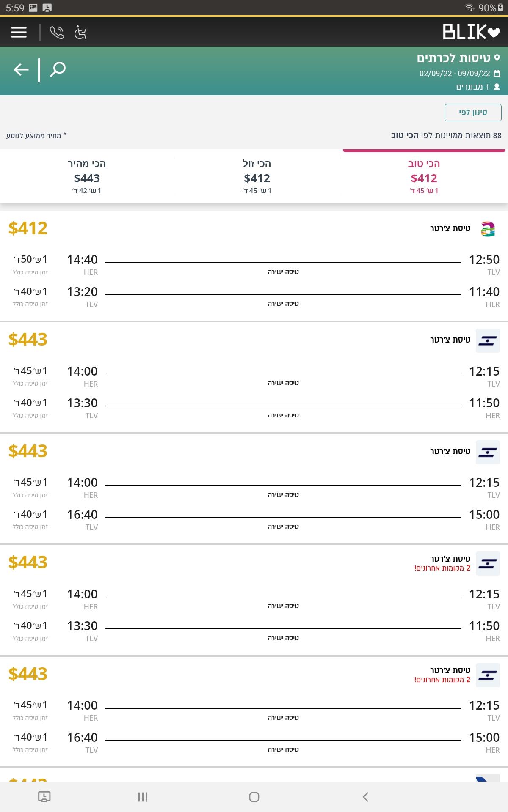Open the Android recent apps button
This screenshot has height=812, width=508.
point(143,797)
